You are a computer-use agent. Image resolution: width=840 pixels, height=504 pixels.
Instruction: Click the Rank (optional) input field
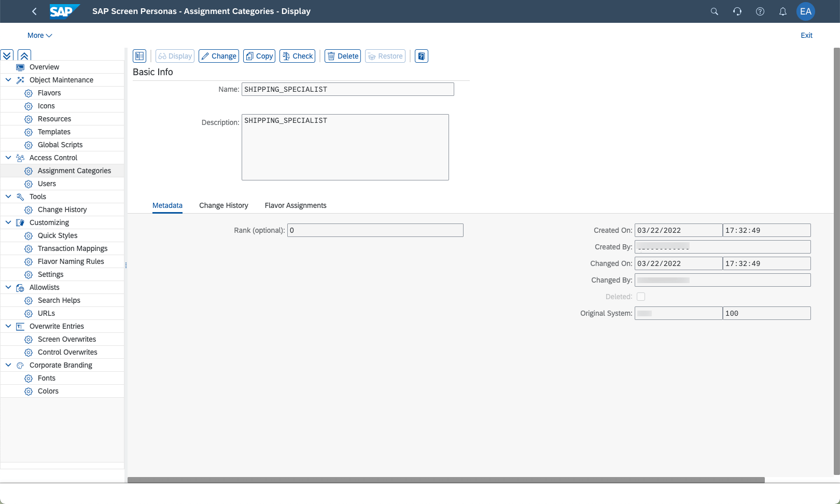(375, 230)
